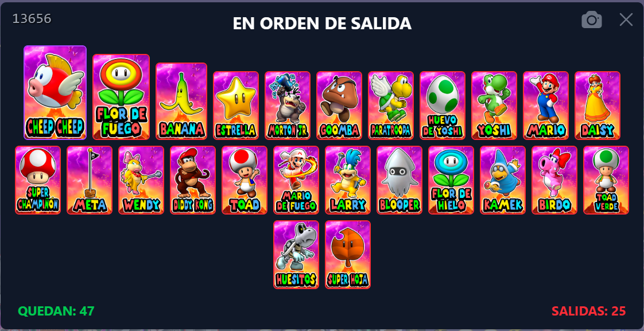Screen dimensions: 644x331
Task: Take a screenshot with the camera icon
Action: 591,20
